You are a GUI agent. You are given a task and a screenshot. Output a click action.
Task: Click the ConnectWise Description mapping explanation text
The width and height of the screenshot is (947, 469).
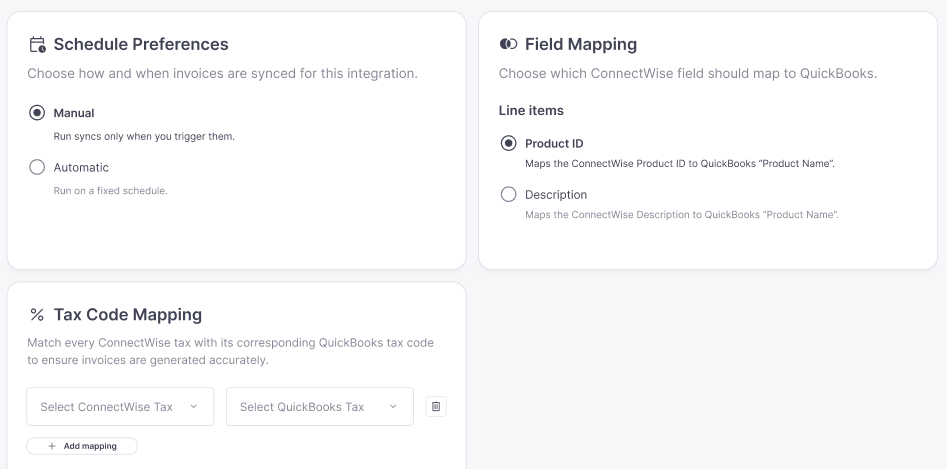682,215
